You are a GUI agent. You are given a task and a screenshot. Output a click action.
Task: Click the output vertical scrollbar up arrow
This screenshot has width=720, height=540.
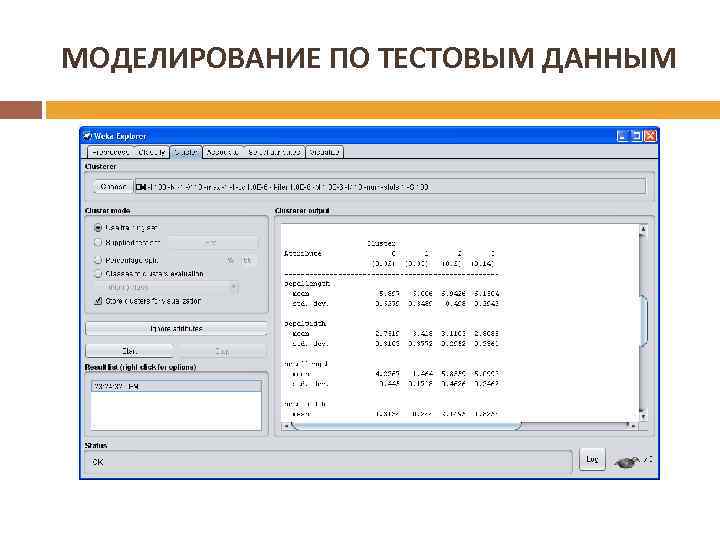pyautogui.click(x=643, y=229)
